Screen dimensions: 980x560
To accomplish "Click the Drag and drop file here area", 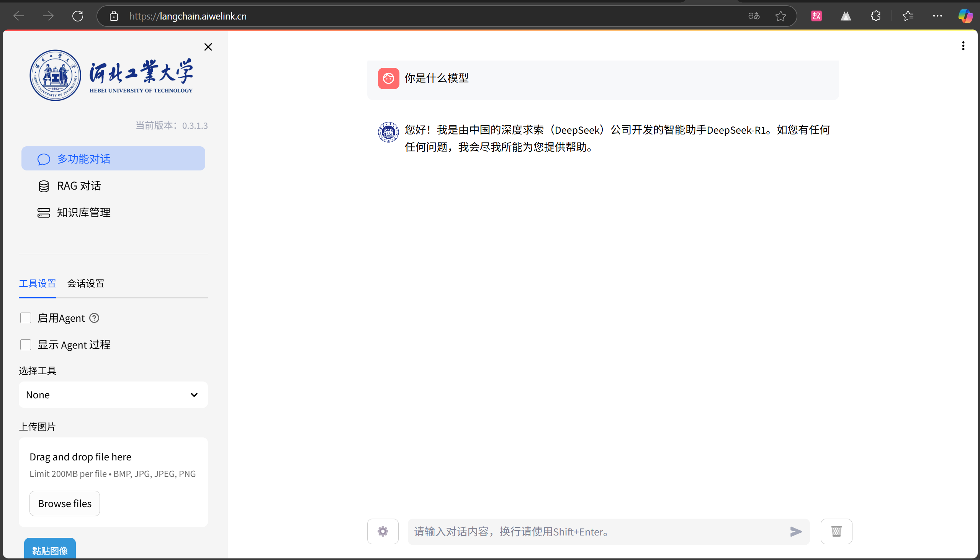I will tap(113, 482).
